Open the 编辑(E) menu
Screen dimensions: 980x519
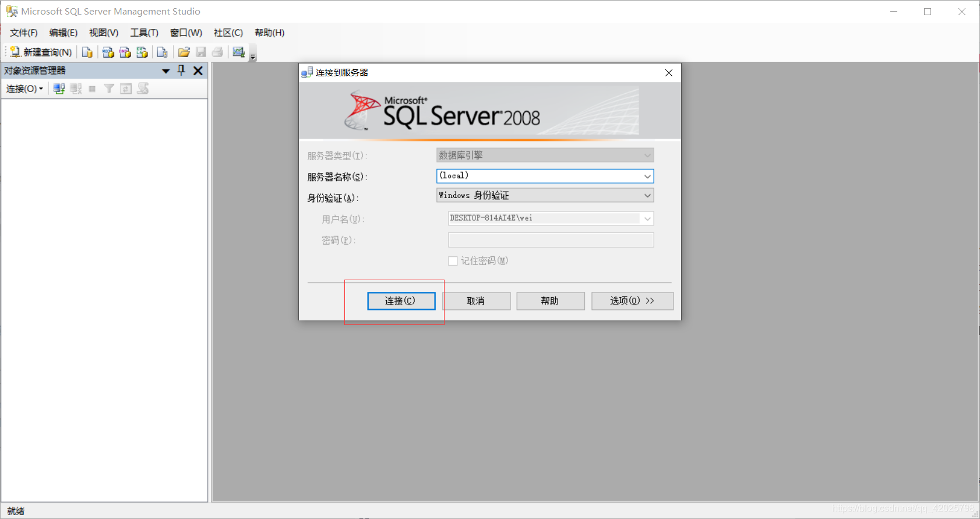[x=64, y=33]
